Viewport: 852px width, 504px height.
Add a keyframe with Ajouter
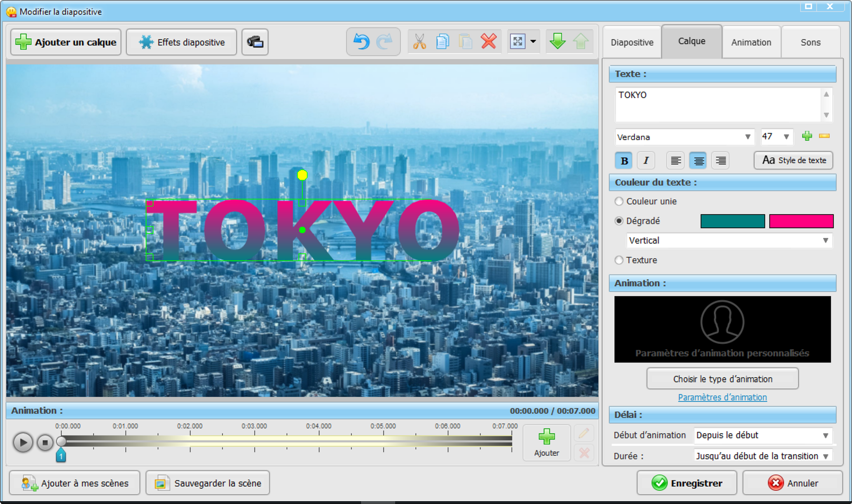click(547, 442)
